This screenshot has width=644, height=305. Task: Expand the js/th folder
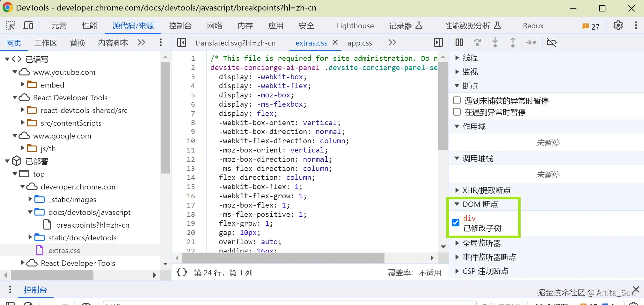coord(23,148)
